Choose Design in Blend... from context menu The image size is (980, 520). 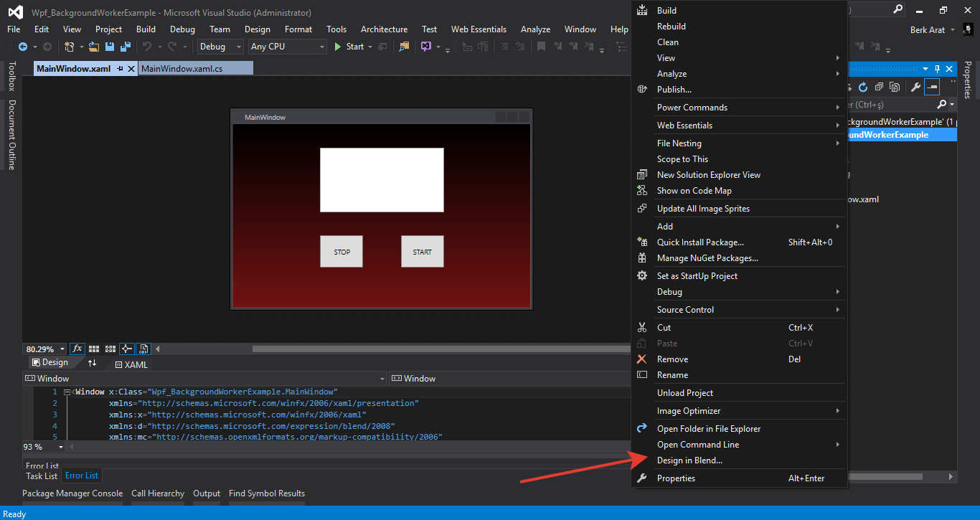pyautogui.click(x=739, y=460)
